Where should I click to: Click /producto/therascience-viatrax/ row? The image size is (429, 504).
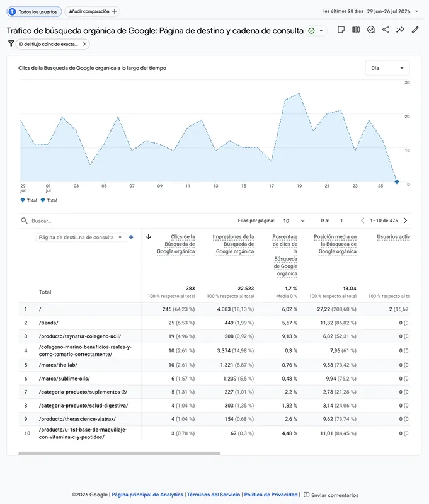point(214,419)
